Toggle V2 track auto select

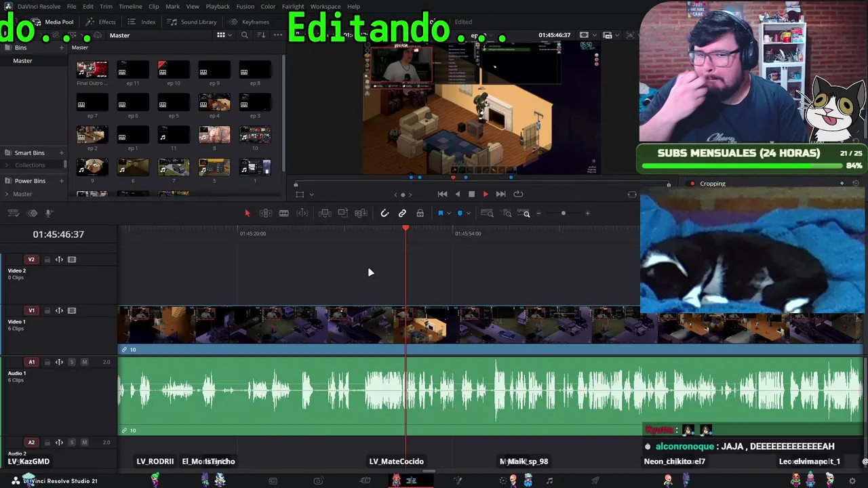tap(59, 260)
